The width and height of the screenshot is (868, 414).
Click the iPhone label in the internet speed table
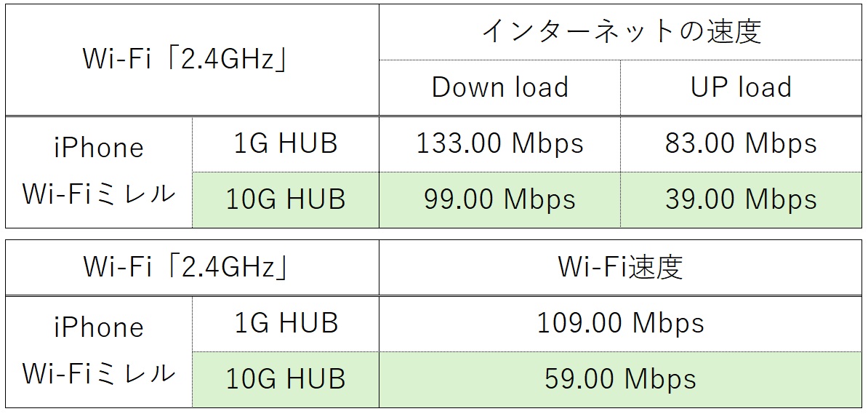click(99, 148)
